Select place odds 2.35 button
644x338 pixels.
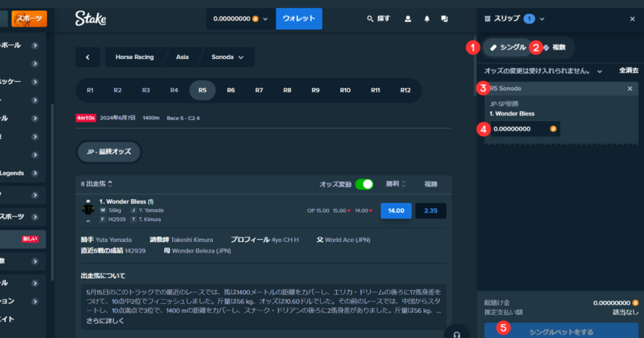click(431, 210)
